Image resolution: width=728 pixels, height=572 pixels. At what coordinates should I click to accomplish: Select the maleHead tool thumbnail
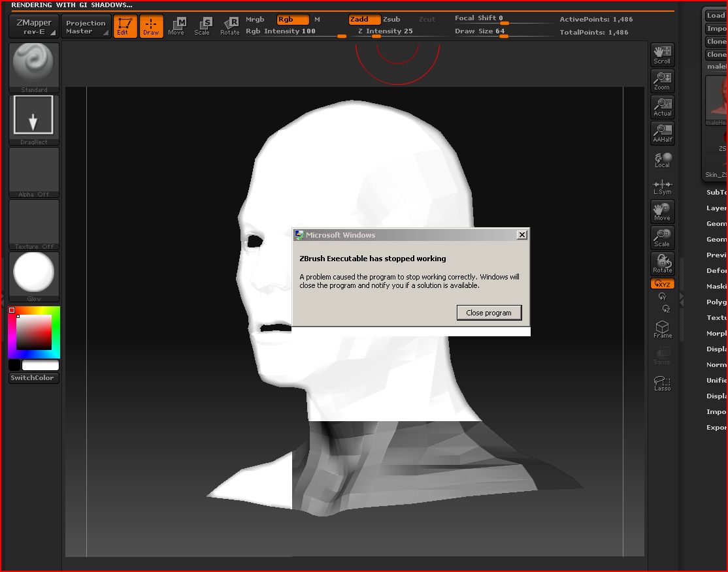pos(716,100)
